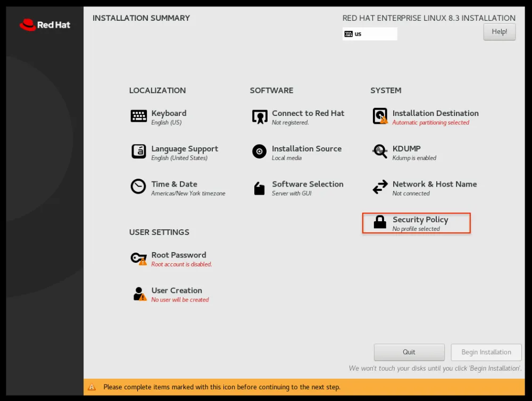Click the Red Hat logo

point(45,24)
